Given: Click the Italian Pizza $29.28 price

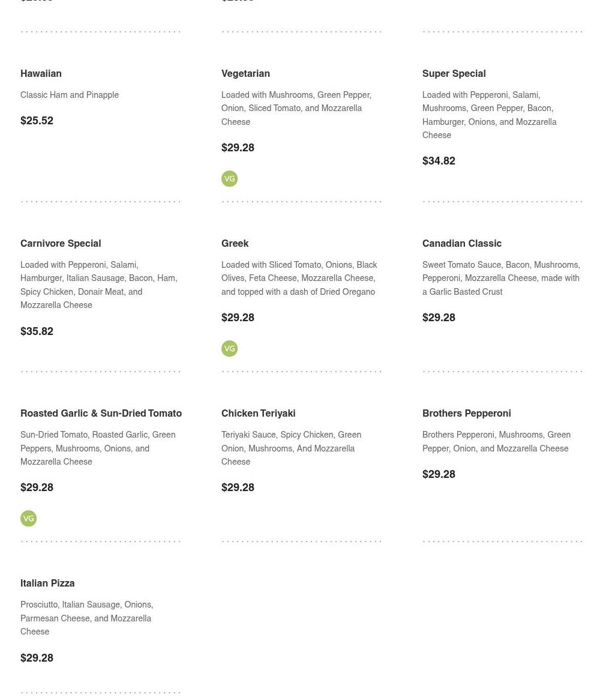Looking at the screenshot, I should (37, 658).
